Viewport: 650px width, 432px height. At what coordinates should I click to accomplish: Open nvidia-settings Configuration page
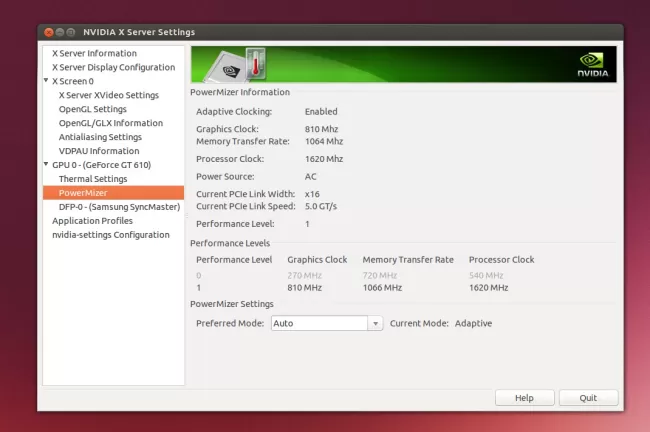tap(110, 235)
